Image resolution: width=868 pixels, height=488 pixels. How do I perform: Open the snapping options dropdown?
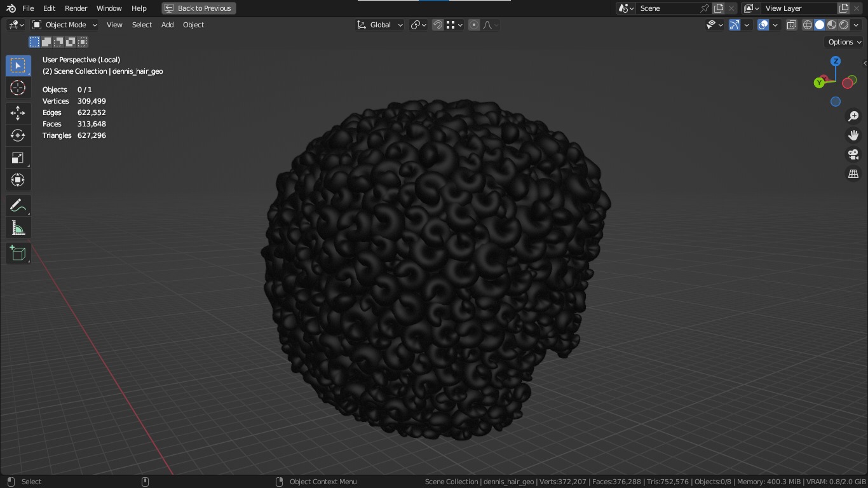pyautogui.click(x=454, y=25)
